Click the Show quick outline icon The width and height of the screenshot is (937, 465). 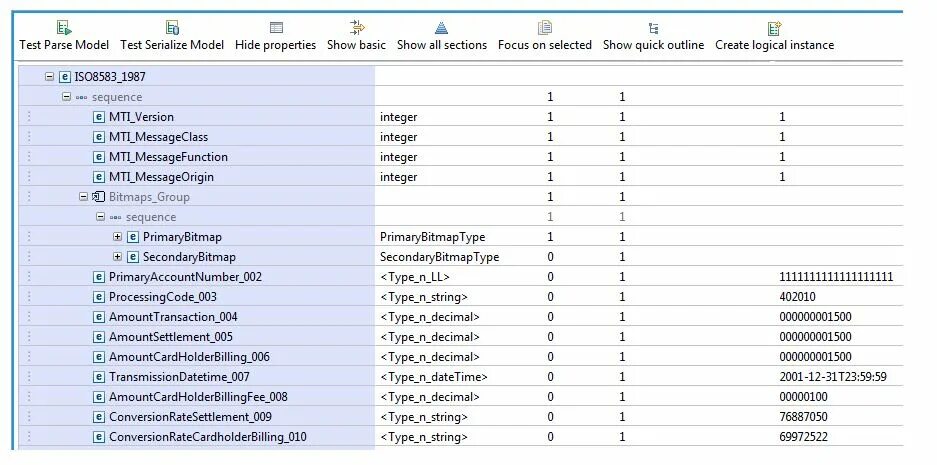coord(654,28)
